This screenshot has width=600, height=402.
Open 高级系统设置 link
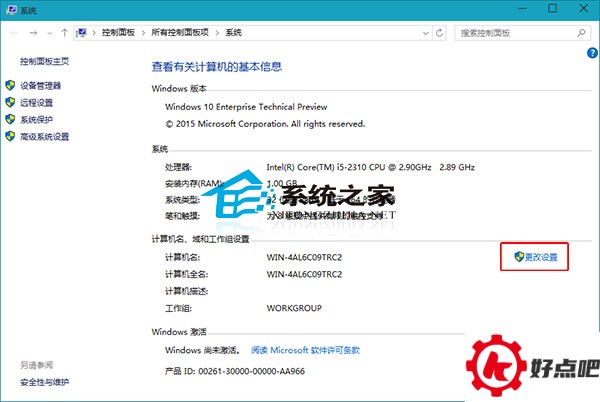44,137
